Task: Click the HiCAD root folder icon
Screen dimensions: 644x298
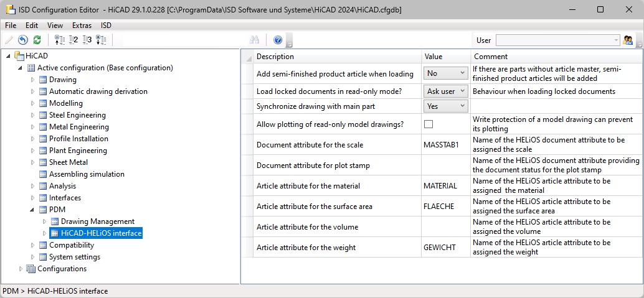Action: pos(19,56)
